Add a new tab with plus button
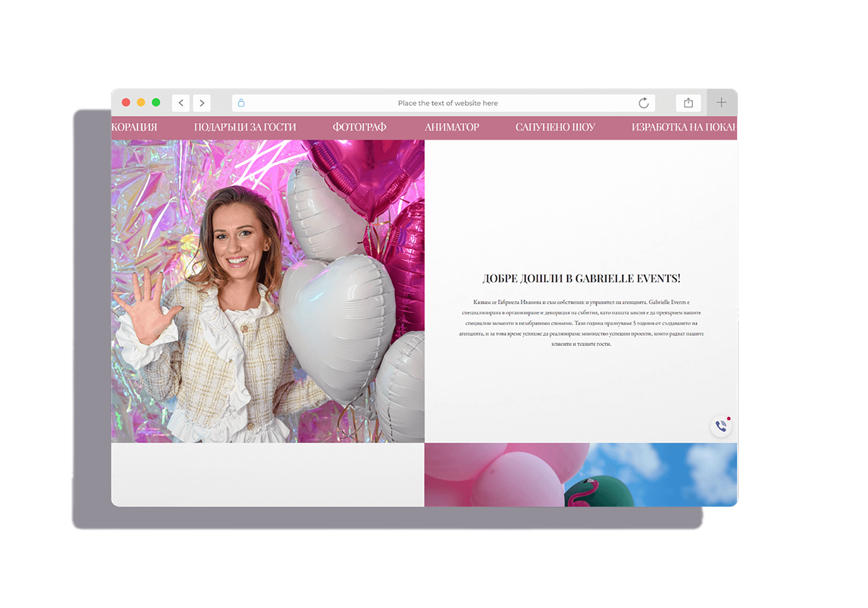The height and width of the screenshot is (608, 868). coord(722,103)
